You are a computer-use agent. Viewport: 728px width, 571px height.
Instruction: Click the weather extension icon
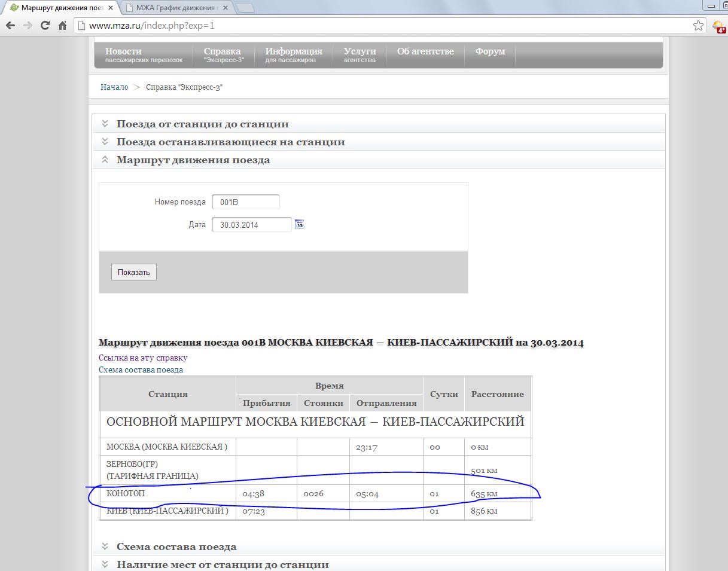[718, 26]
